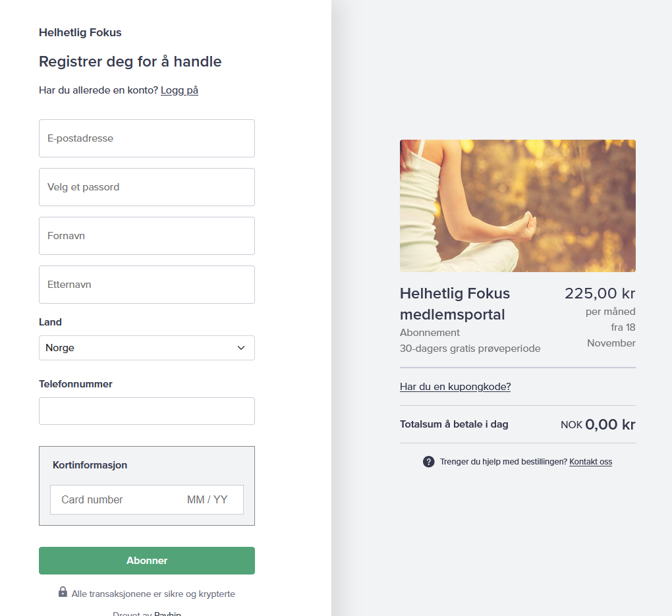Click the lock security icon
This screenshot has height=616, width=672.
click(63, 592)
